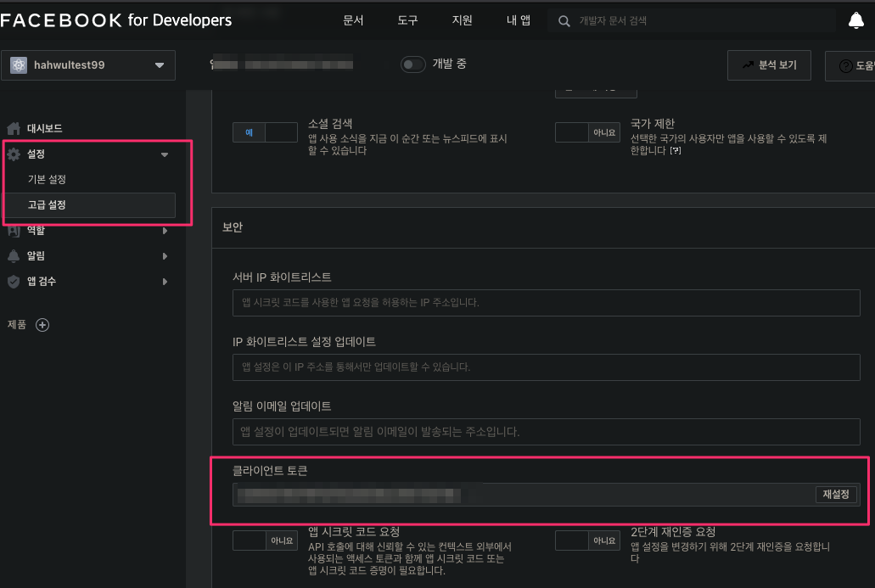Viewport: 875px width, 588px height.
Task: Click the 서버 IP 화이트리스트 input field
Action: [546, 302]
